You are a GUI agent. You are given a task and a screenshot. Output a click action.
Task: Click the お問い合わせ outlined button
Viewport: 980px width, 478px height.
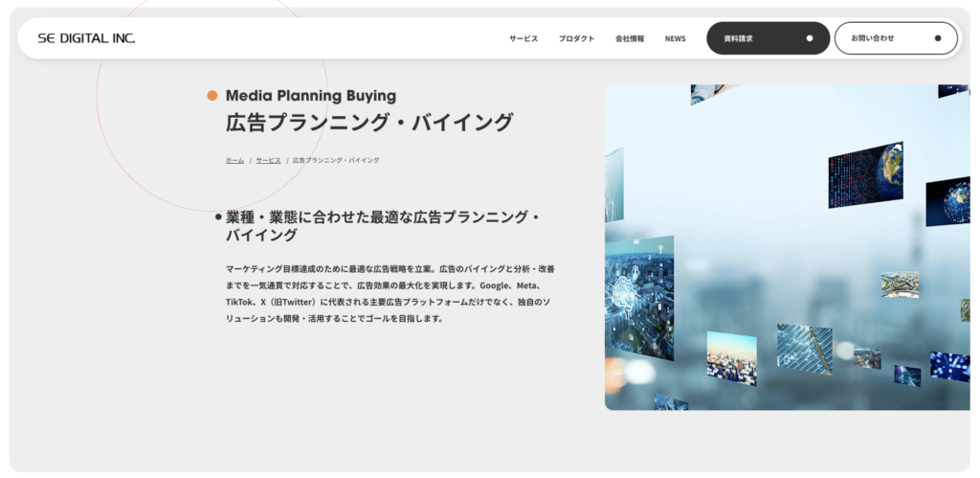(896, 38)
